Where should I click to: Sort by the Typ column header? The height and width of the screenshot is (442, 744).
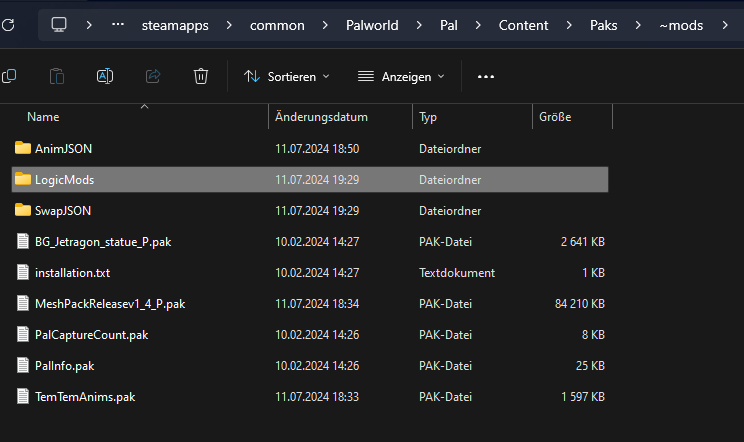pos(428,117)
